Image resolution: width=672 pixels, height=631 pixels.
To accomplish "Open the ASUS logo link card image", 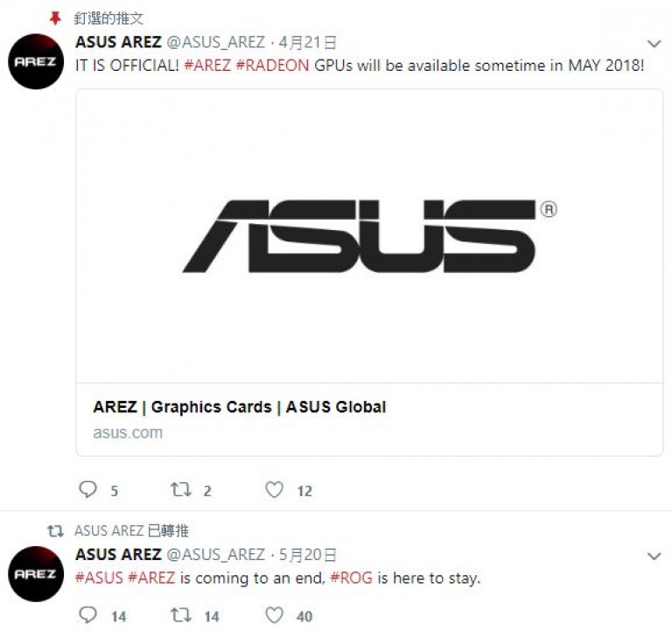I will (369, 236).
